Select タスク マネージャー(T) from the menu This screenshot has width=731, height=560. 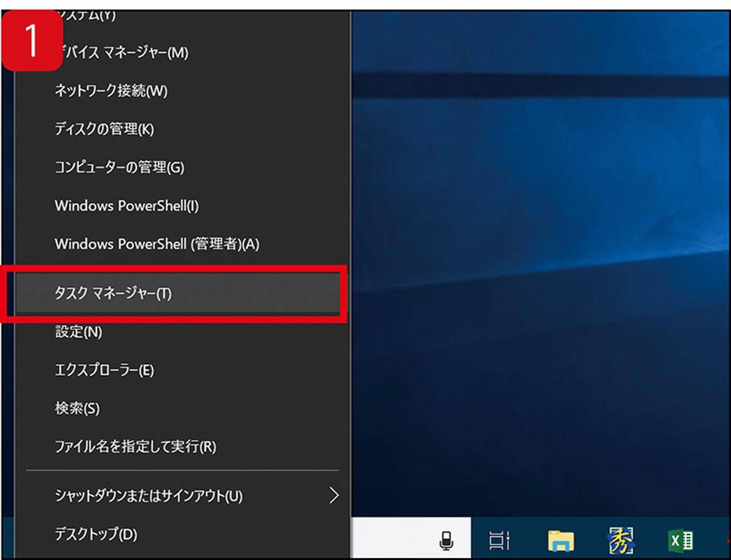[x=113, y=293]
